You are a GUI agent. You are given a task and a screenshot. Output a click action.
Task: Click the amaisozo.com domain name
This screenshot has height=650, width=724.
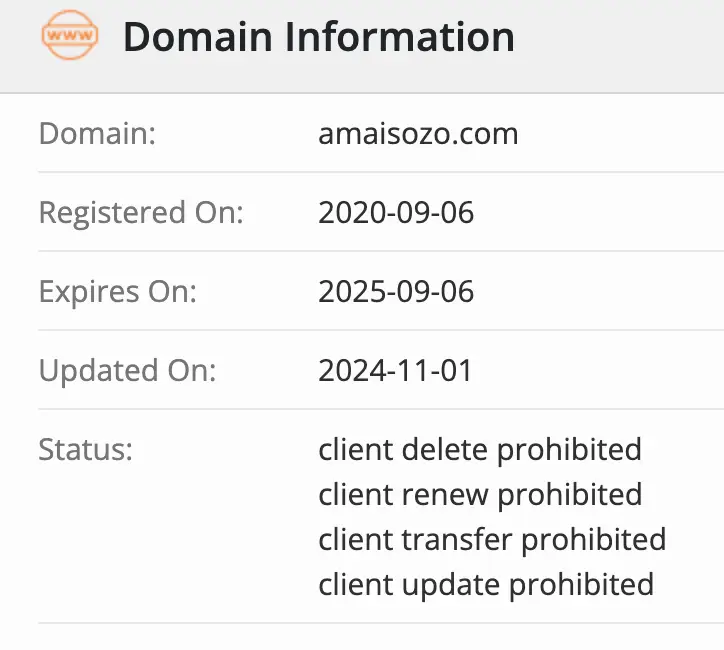(x=418, y=133)
